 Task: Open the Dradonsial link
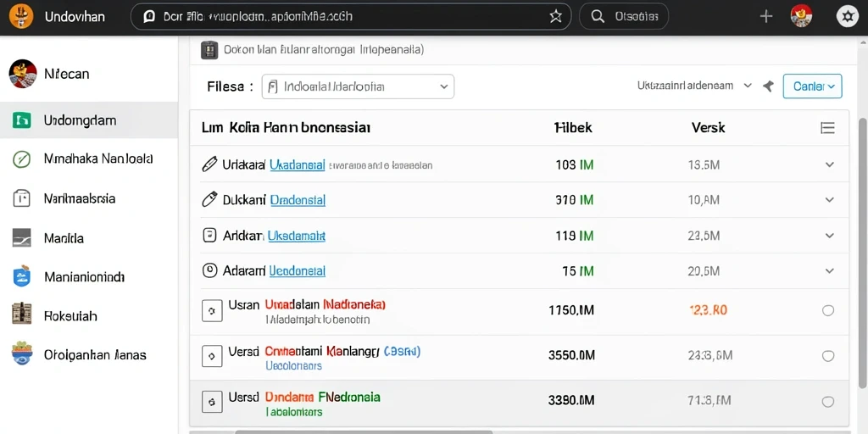tap(298, 200)
